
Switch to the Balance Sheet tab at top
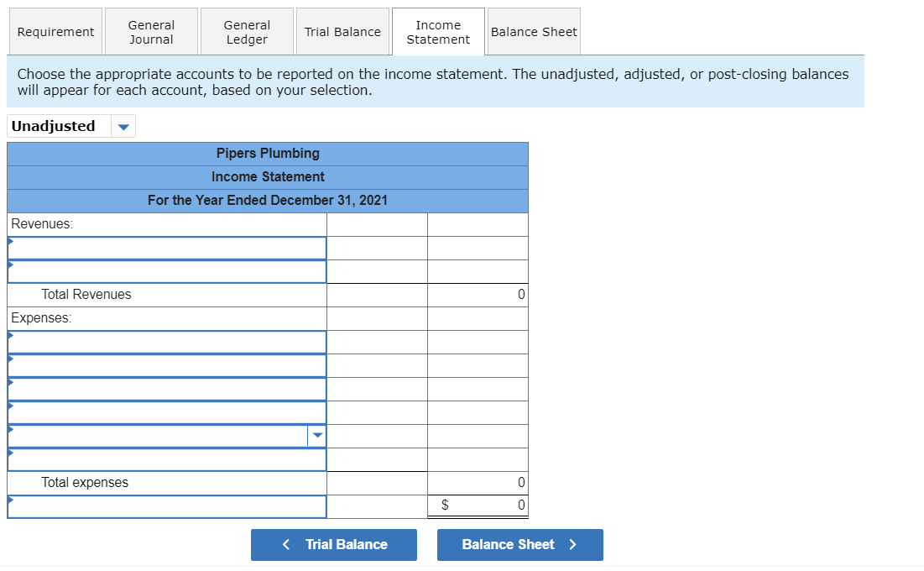[534, 31]
